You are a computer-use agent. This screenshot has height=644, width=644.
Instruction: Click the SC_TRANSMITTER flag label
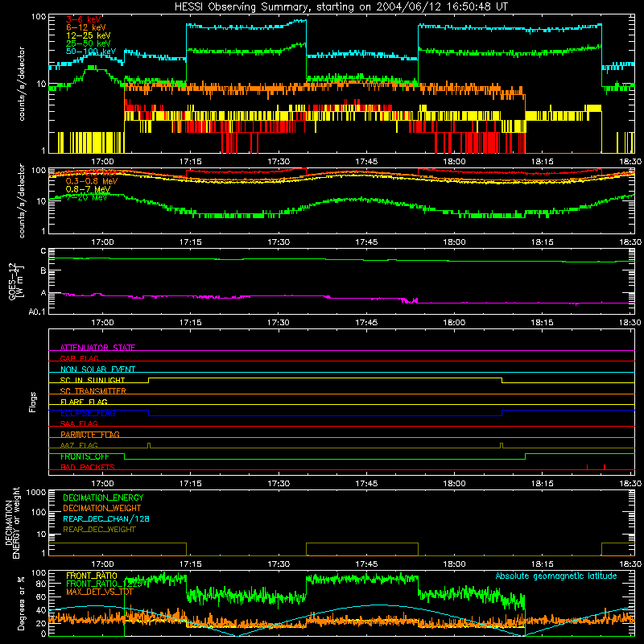[x=93, y=391]
